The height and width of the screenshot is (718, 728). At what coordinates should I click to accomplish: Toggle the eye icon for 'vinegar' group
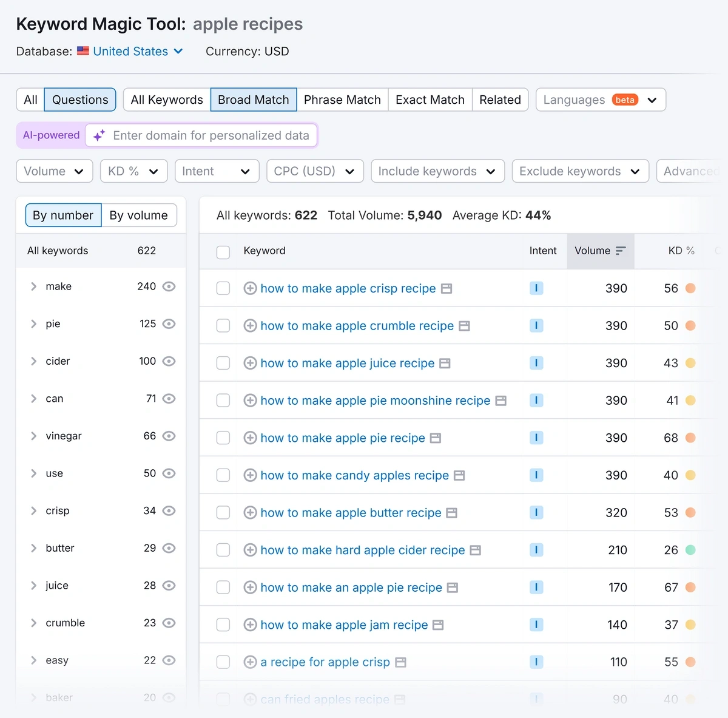tap(169, 436)
